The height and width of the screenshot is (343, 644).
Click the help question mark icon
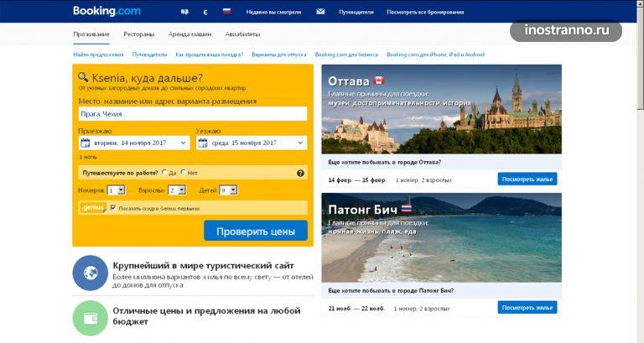[301, 173]
